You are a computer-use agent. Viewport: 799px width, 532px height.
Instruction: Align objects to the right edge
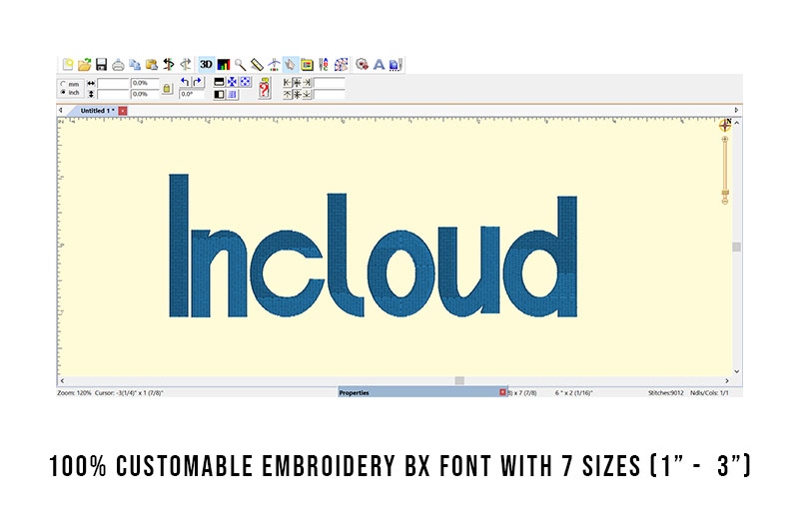tap(307, 83)
